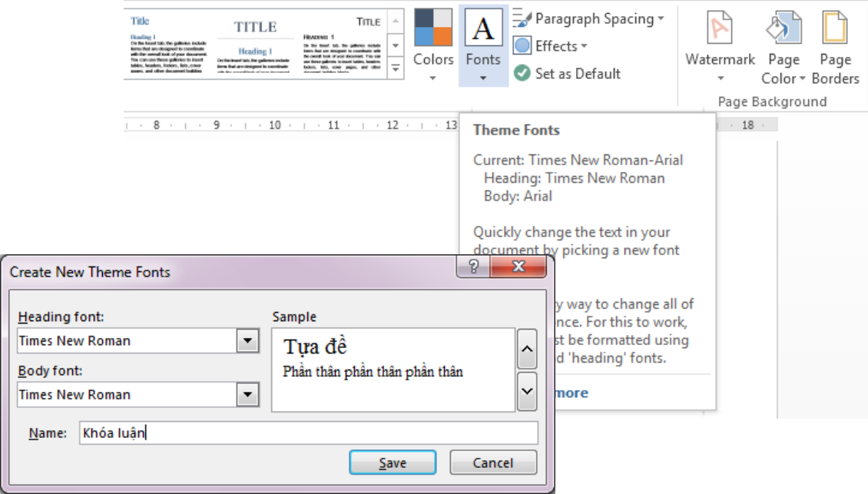Show next row of style gallery
868x494 pixels.
[x=396, y=45]
